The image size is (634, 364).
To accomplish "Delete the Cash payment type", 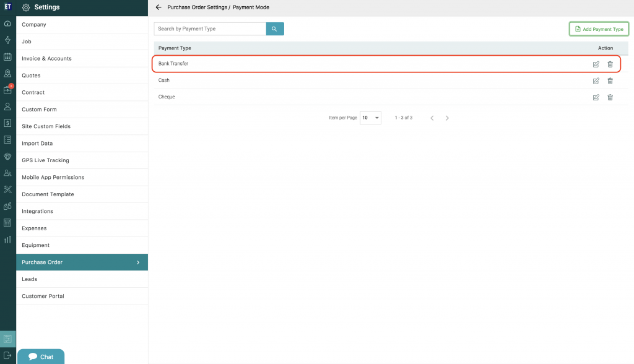I will 610,80.
